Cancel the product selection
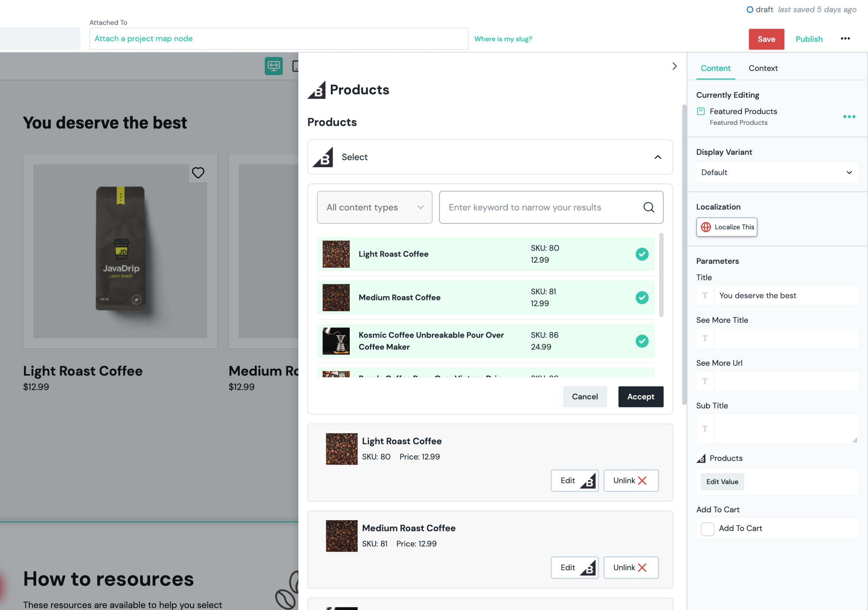 pyautogui.click(x=585, y=396)
